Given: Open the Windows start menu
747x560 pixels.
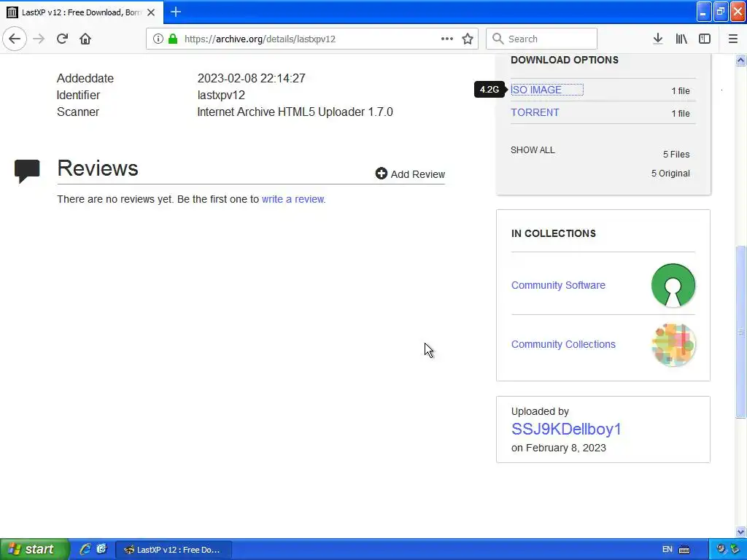Looking at the screenshot, I should coord(34,549).
